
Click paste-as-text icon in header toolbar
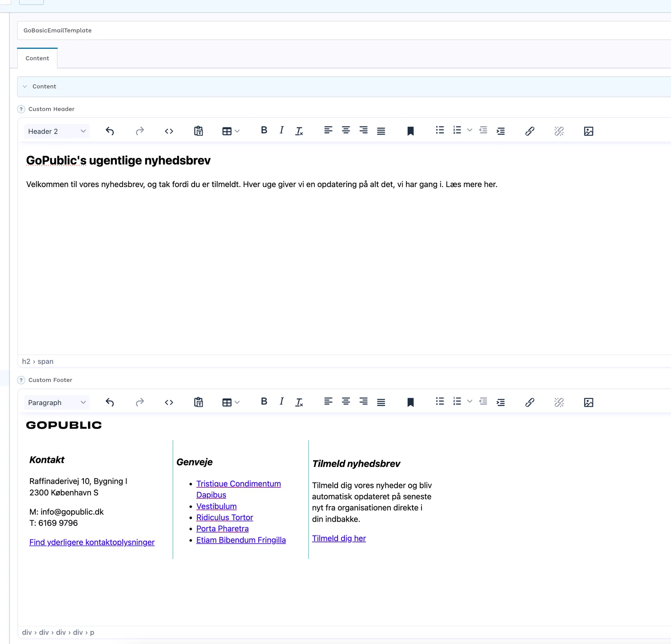199,131
